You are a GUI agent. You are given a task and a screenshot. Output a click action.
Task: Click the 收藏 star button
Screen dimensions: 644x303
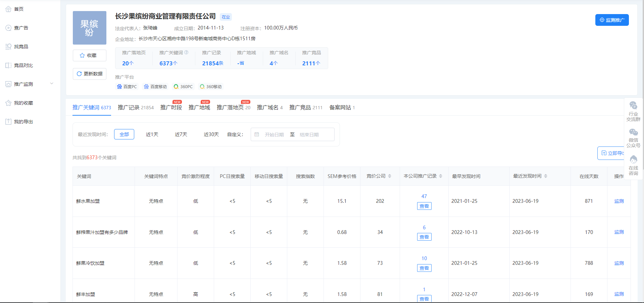click(90, 55)
